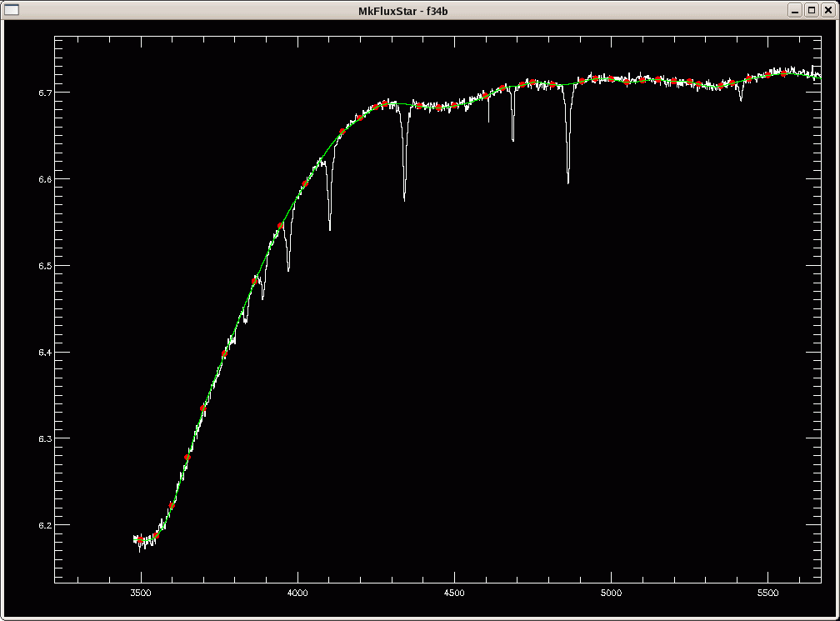Click the absorption line minimum near 4860
This screenshot has height=621, width=840.
568,182
